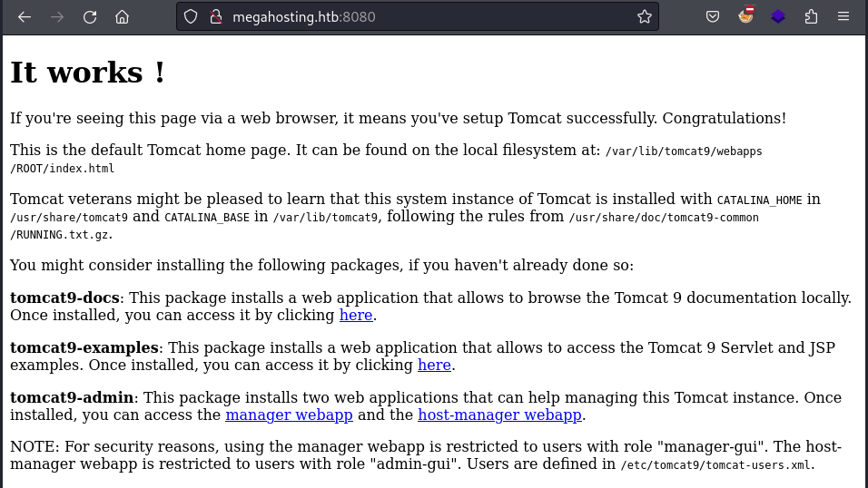The height and width of the screenshot is (488, 868).
Task: Open the tomcat9-examples "here" link
Action: 434,365
